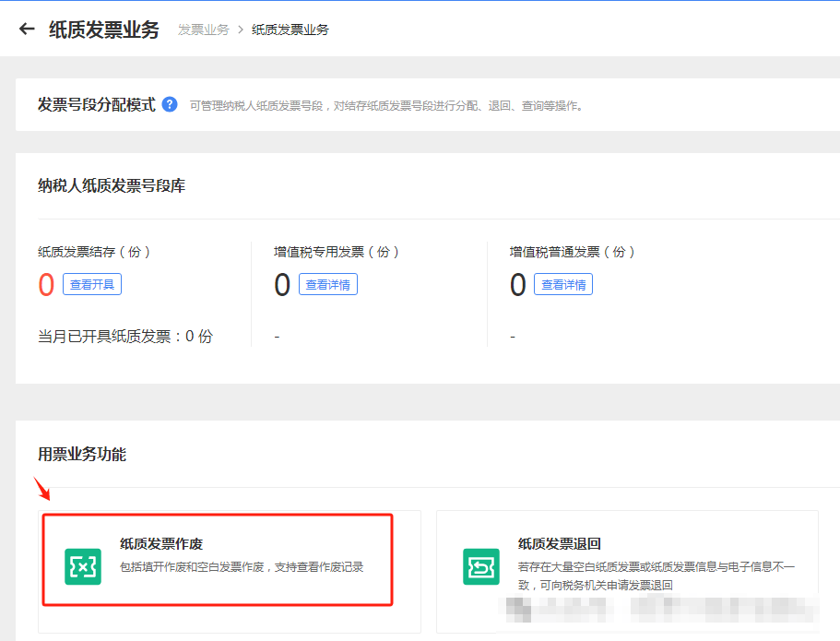This screenshot has width=840, height=641.
Task: Click the blue help icon next to 发票号段分配模式
Action: pyautogui.click(x=170, y=104)
